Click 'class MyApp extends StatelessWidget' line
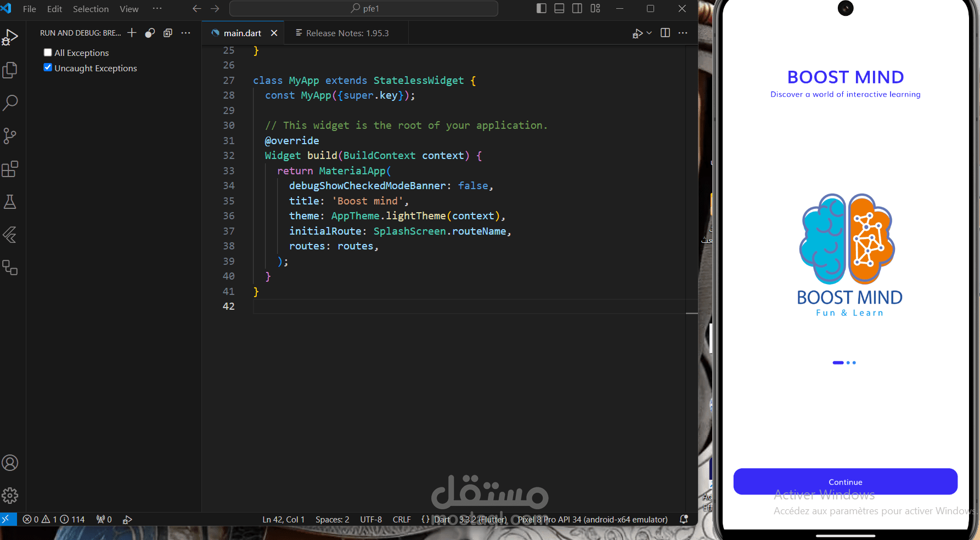Viewport: 980px width, 540px height. click(364, 81)
